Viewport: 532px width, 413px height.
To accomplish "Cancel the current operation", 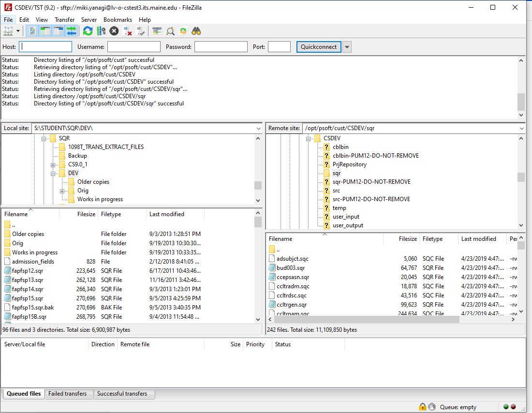I will (114, 31).
